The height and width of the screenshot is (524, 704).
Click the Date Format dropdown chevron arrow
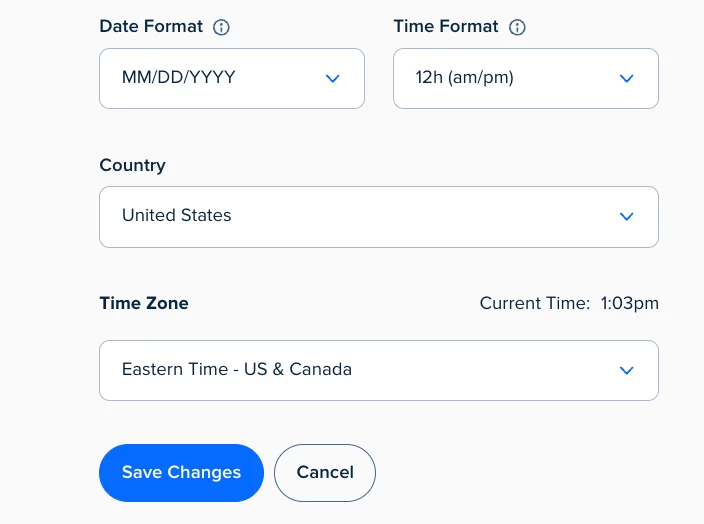[332, 79]
